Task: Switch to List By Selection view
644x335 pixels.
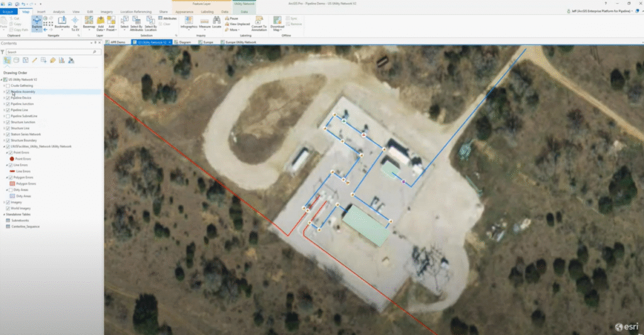Action: 25,60
